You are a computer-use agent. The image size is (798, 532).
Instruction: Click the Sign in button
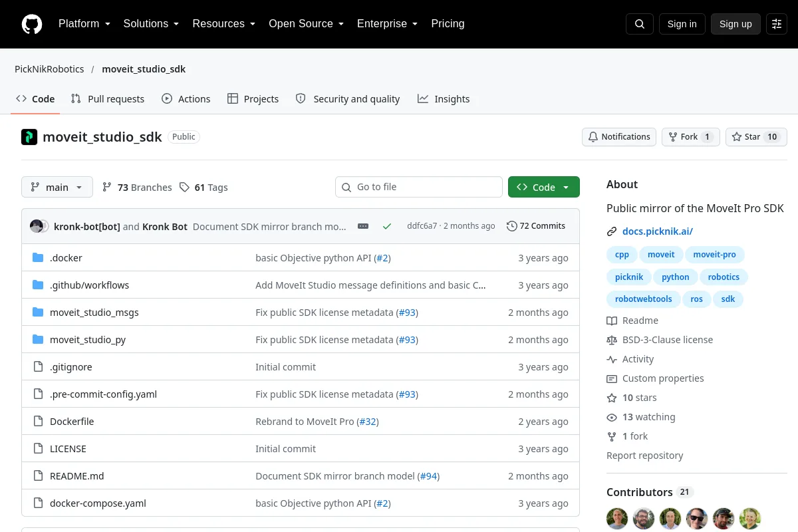tap(682, 24)
